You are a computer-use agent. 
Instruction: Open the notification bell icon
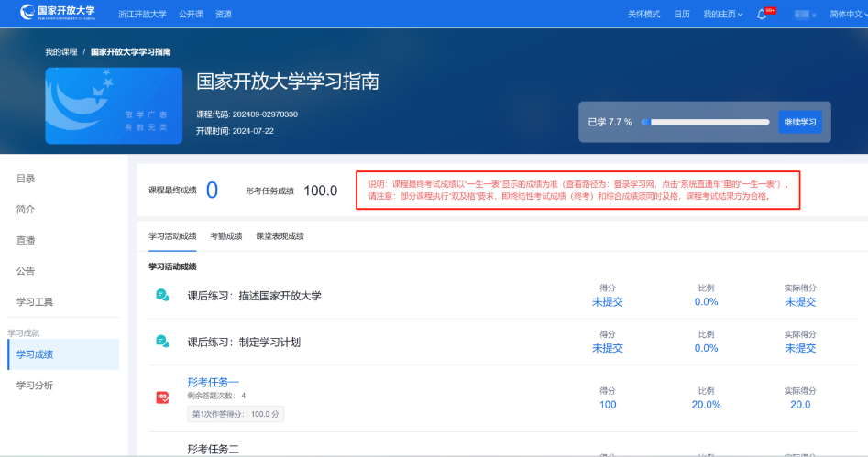coord(762,15)
